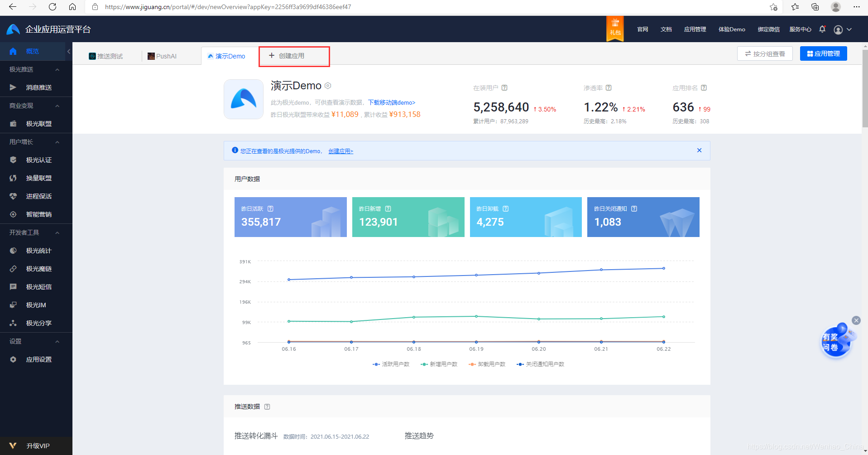This screenshot has height=455, width=868.
Task: Click the browser back arrow
Action: 13,7
